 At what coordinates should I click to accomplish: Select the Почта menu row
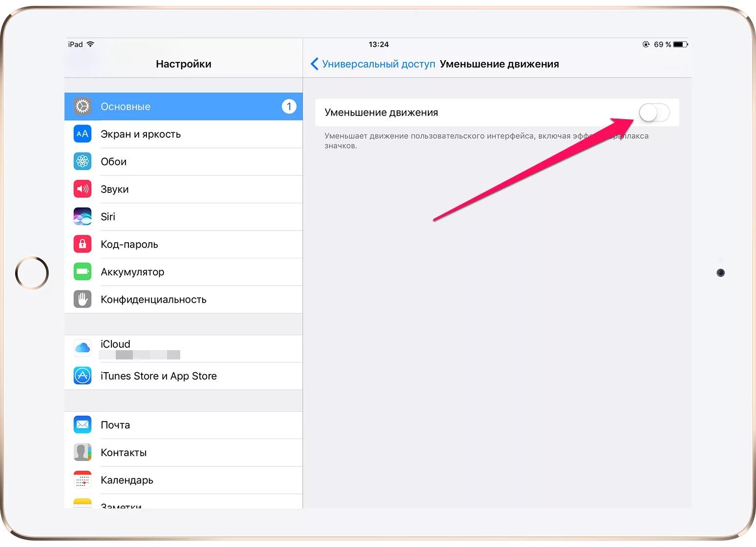click(184, 425)
